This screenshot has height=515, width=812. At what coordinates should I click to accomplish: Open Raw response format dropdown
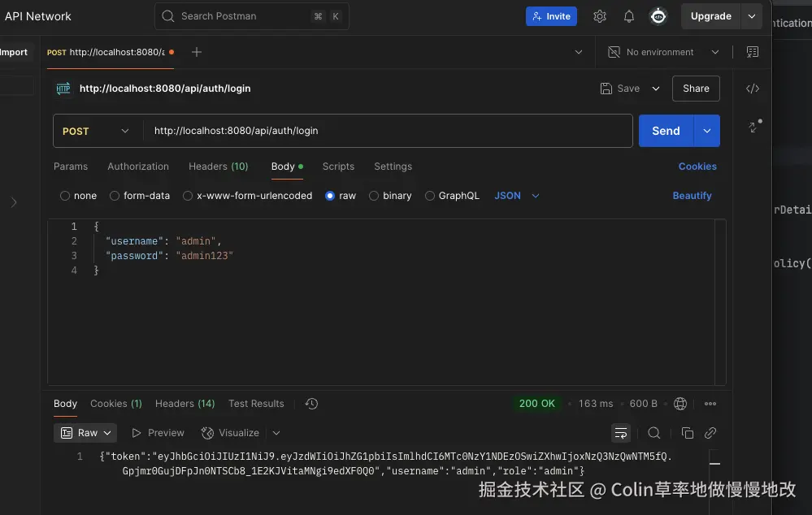tap(85, 433)
